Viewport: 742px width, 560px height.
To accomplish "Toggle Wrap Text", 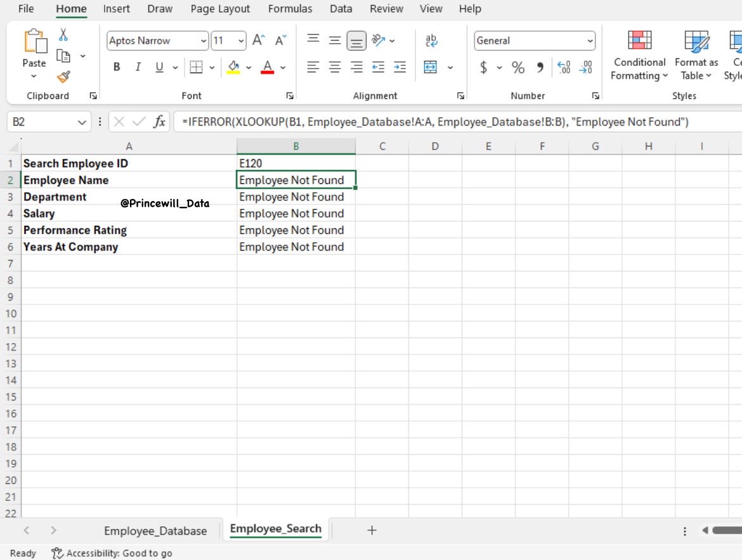I will point(431,40).
